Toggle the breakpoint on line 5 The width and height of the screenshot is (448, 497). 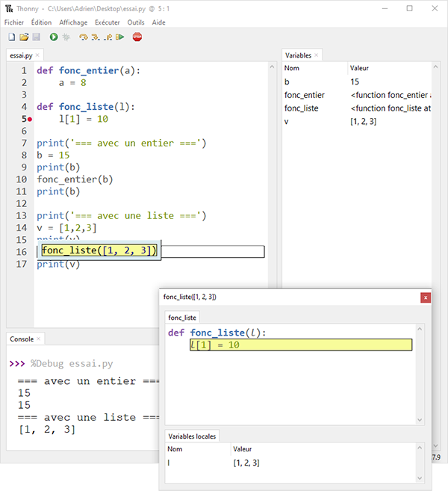pyautogui.click(x=29, y=120)
